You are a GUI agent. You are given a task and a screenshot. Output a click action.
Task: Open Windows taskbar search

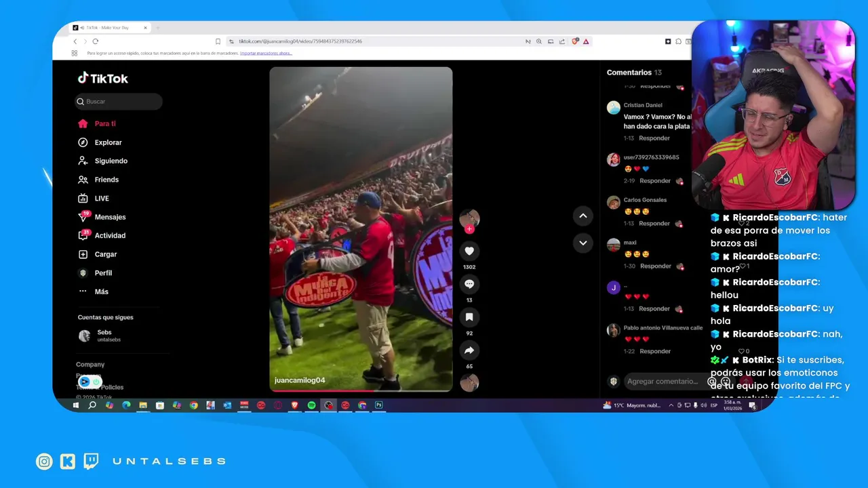coord(92,405)
